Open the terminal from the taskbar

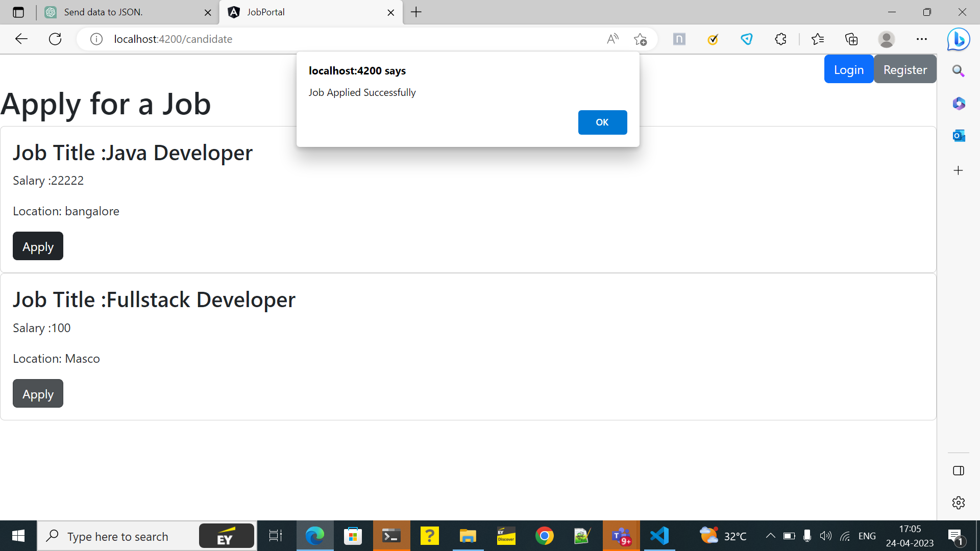coord(391,536)
